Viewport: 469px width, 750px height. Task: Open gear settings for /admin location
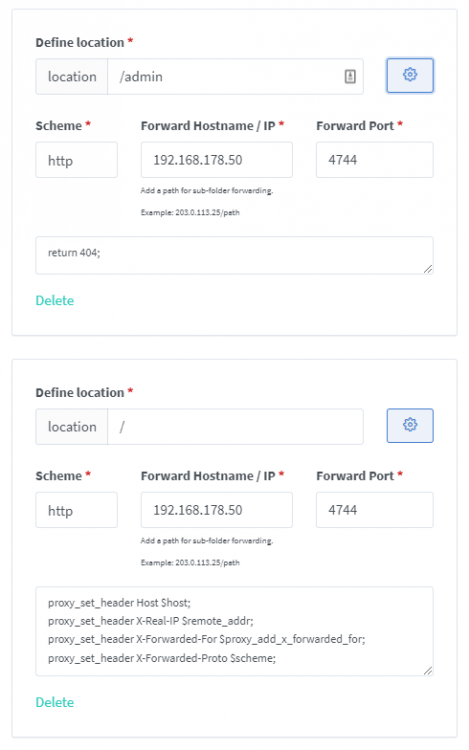[x=410, y=76]
